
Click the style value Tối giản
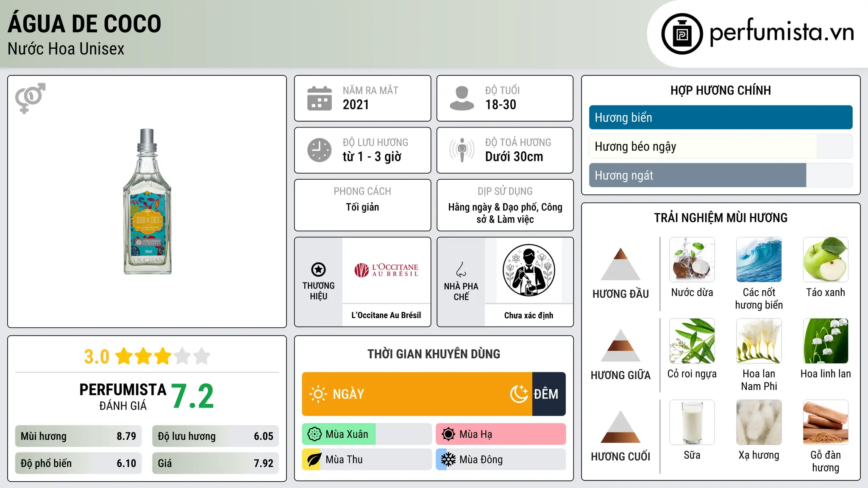(x=362, y=207)
